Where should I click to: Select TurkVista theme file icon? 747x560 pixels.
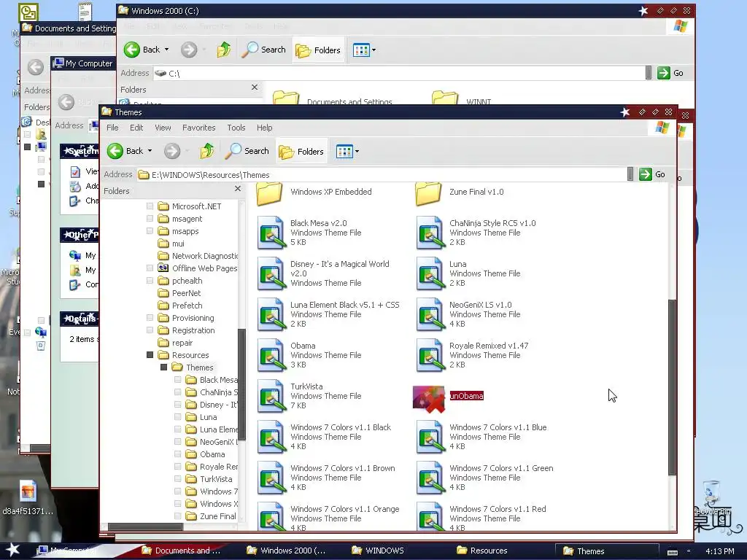pos(271,396)
